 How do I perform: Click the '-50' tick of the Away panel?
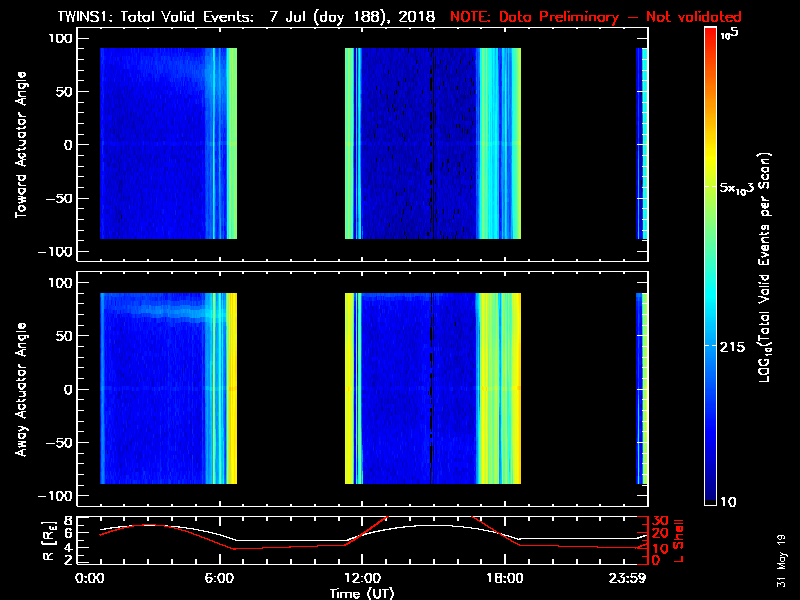[60, 442]
